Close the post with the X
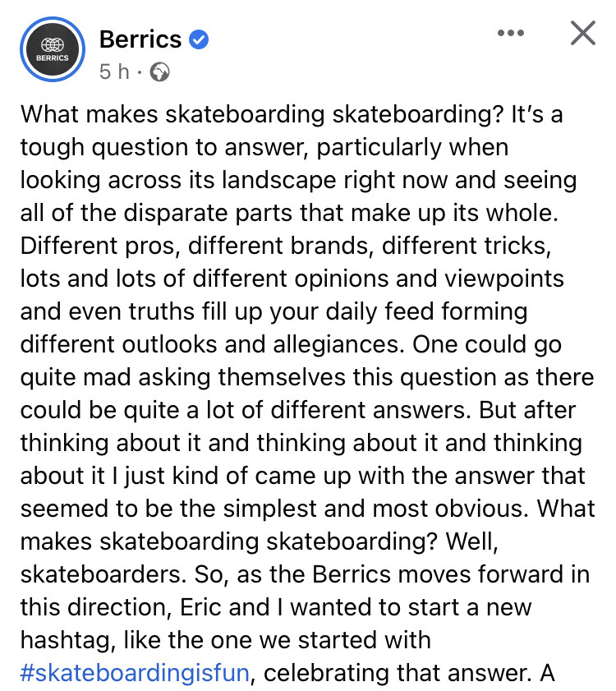Image resolution: width=616 pixels, height=691 pixels. 582,34
